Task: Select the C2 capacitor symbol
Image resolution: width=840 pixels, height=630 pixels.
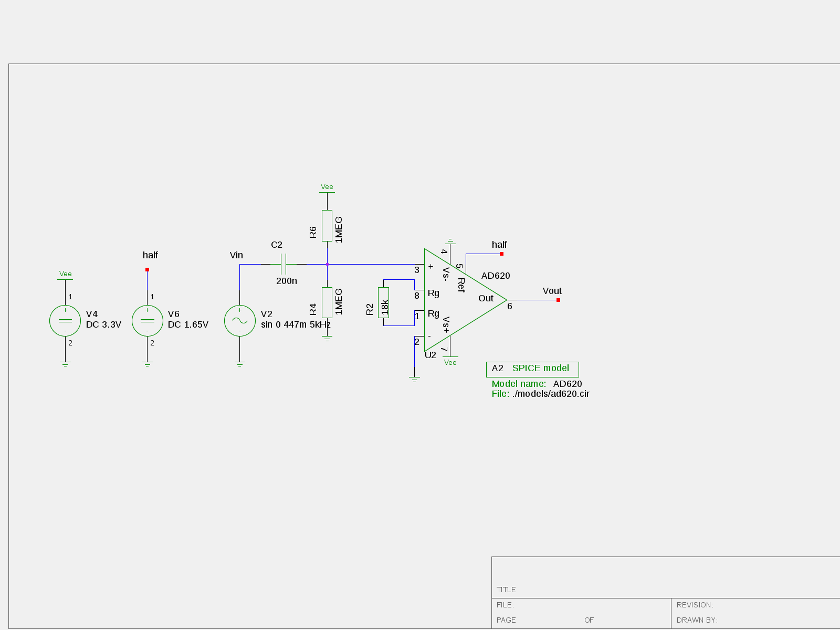Action: (284, 264)
